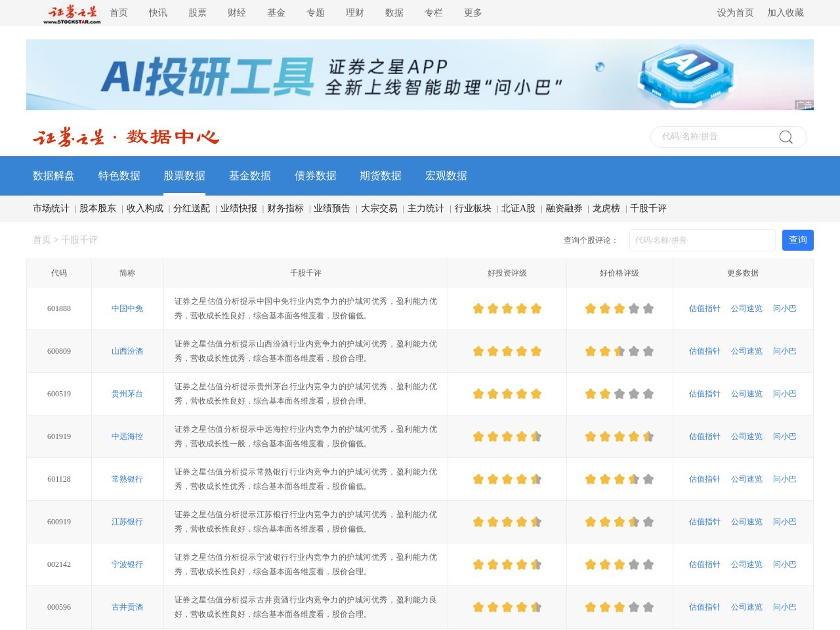
Task: Open stock link 宁波银行
Action: coord(127,564)
